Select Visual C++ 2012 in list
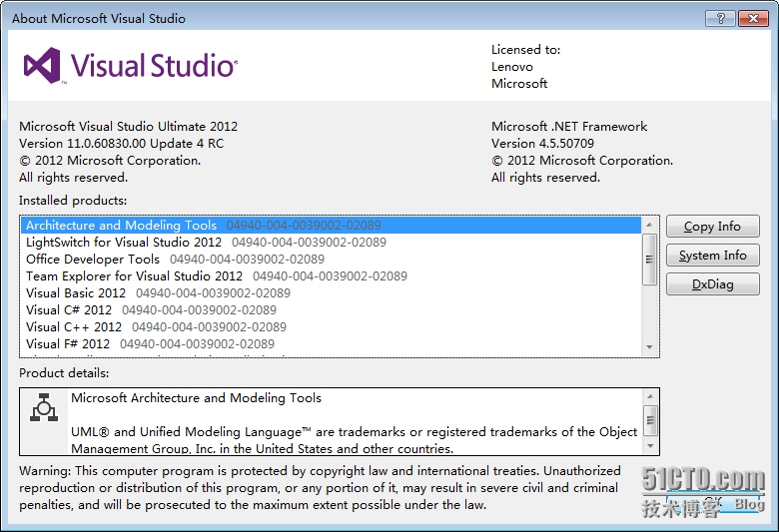 tap(331, 326)
